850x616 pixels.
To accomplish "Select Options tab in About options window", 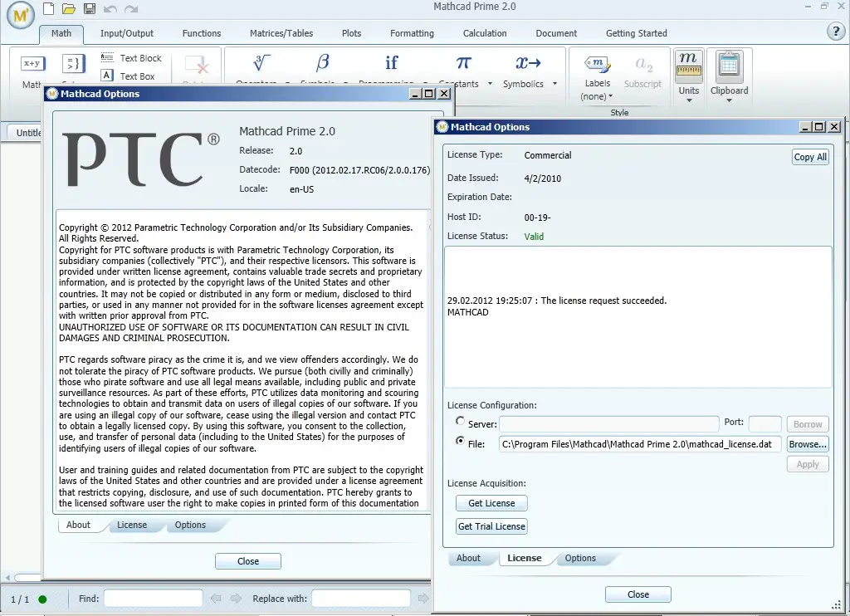I will (190, 525).
